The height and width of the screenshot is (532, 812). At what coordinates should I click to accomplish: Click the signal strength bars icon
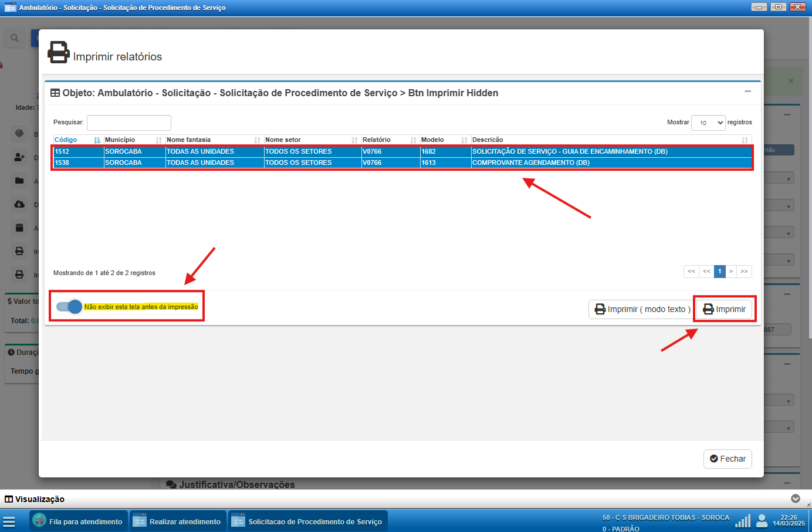coord(743,521)
